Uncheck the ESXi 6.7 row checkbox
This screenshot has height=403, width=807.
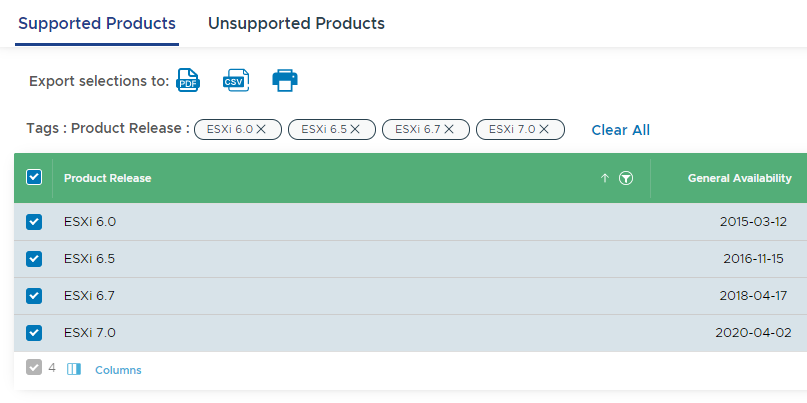(34, 296)
